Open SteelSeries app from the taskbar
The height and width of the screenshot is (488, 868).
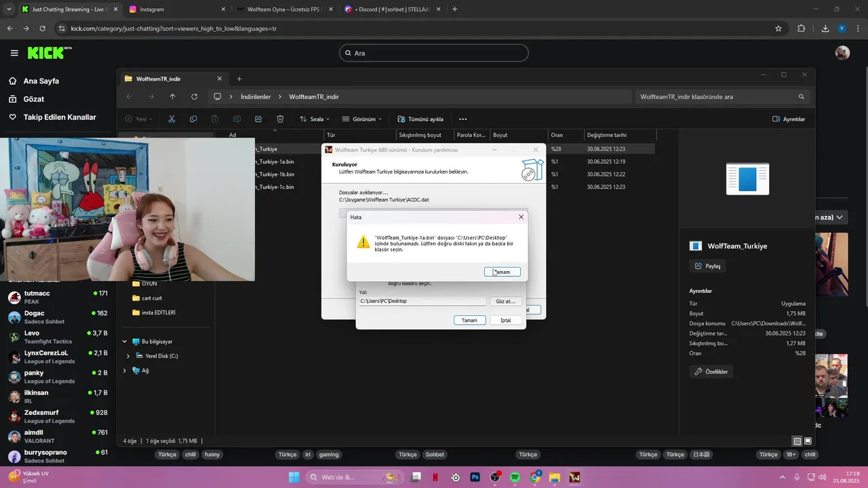(x=456, y=477)
